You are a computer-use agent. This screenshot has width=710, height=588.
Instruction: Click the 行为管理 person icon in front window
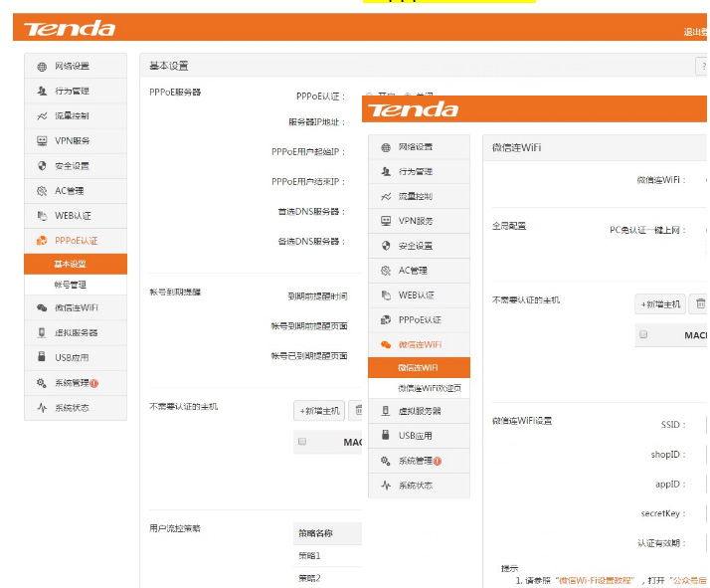[x=386, y=172]
